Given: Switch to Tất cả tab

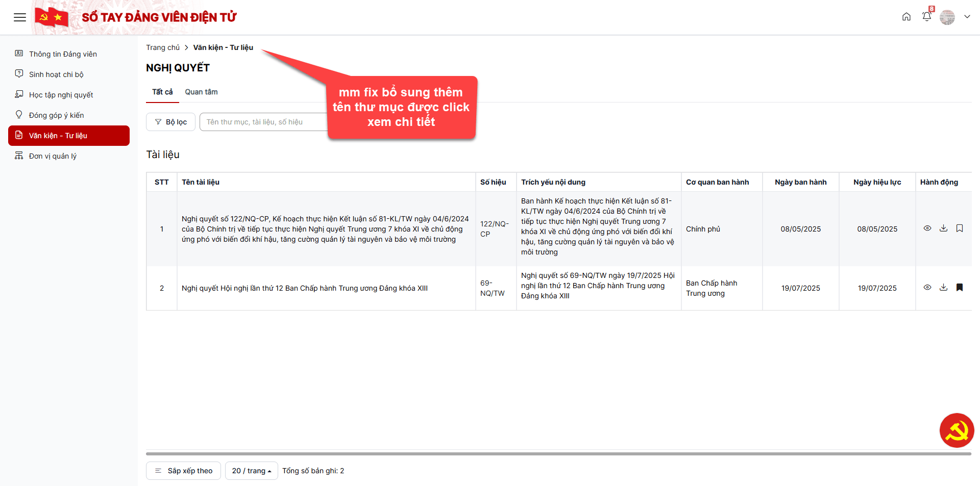Looking at the screenshot, I should [x=162, y=92].
